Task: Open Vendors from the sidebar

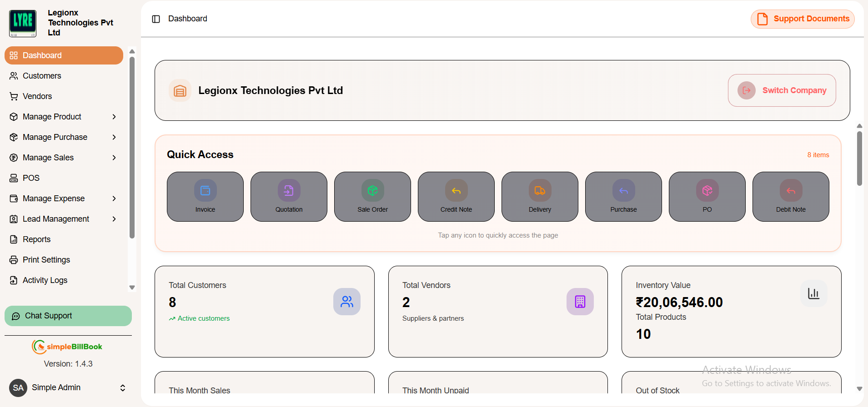Action: pos(64,96)
